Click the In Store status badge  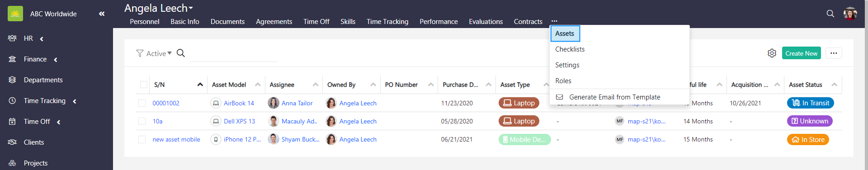808,140
